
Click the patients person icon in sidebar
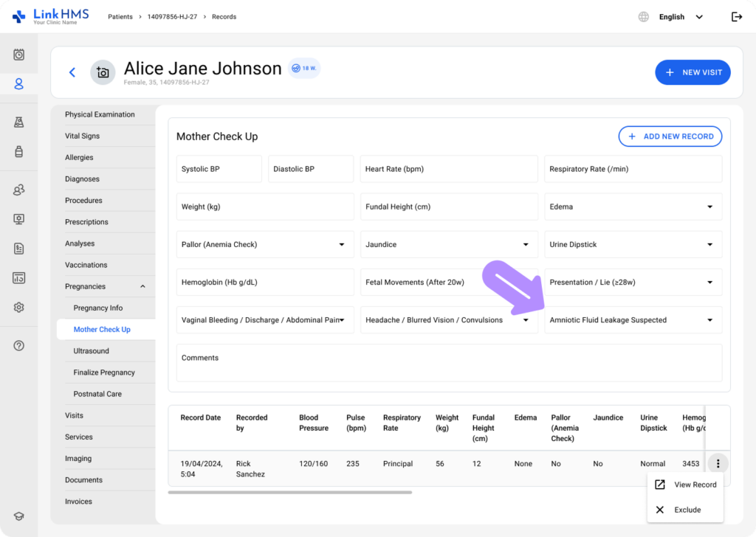point(19,84)
